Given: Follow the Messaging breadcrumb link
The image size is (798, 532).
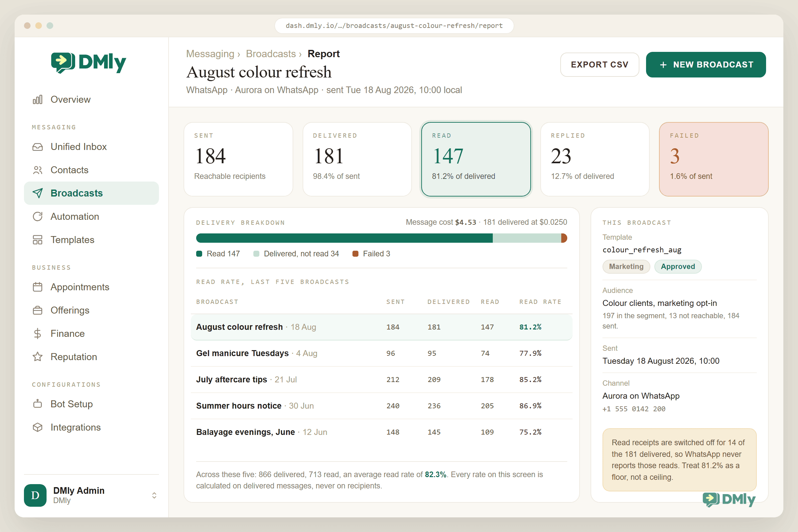Looking at the screenshot, I should tap(210, 54).
